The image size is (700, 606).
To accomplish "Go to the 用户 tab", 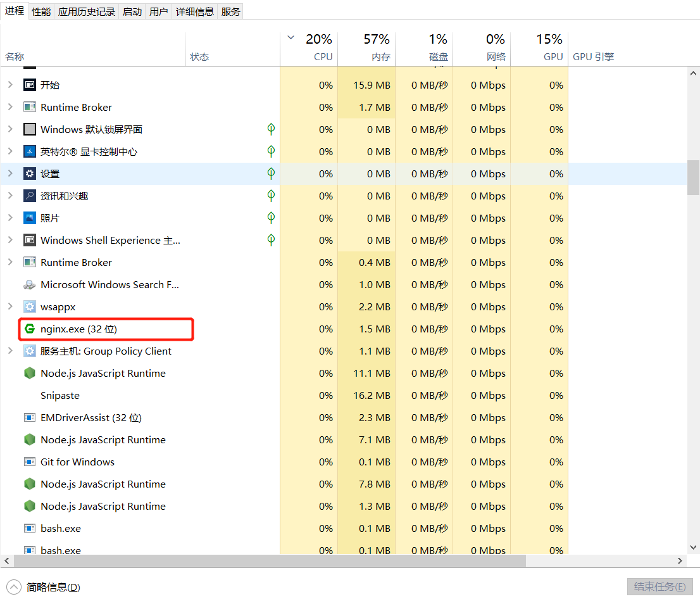I will click(x=158, y=11).
